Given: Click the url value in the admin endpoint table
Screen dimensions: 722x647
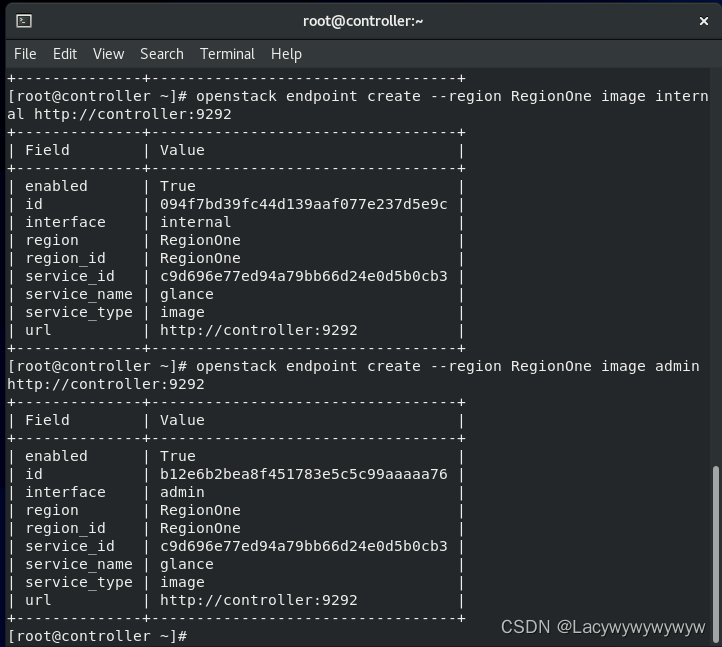Looking at the screenshot, I should pyautogui.click(x=258, y=600).
